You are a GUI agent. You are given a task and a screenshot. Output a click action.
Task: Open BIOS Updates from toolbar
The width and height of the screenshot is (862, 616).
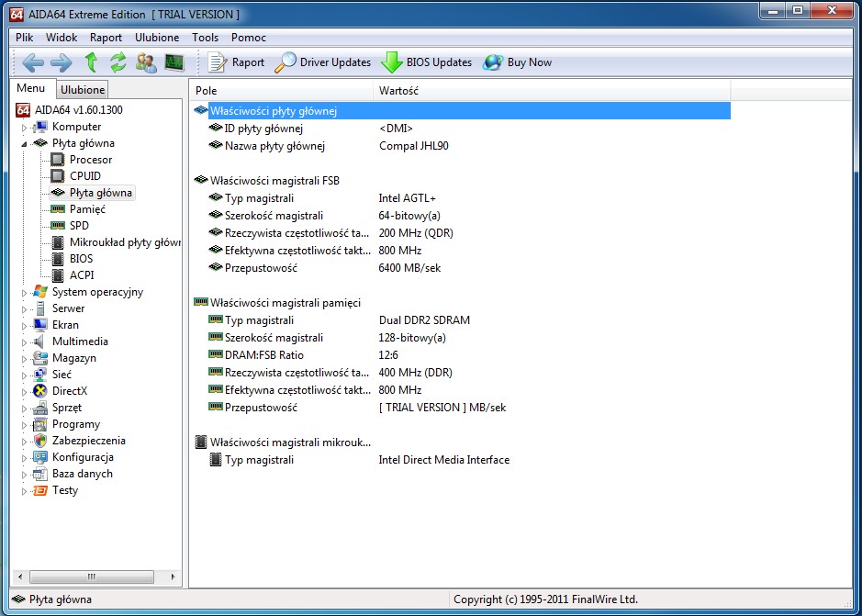pos(427,62)
